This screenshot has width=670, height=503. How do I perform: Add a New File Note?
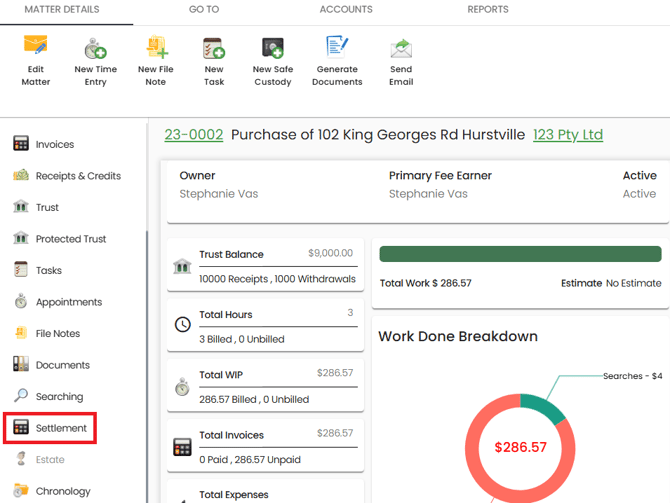(156, 48)
